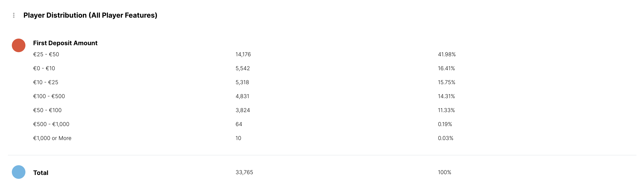Image resolution: width=644 pixels, height=192 pixels.
Task: Click the 14.31% percentage value
Action: (446, 97)
